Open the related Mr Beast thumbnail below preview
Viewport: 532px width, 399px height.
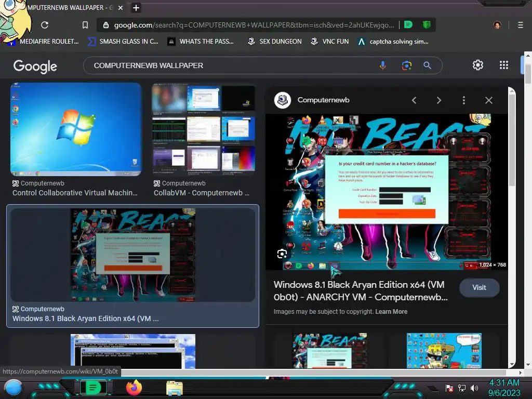[x=329, y=351]
